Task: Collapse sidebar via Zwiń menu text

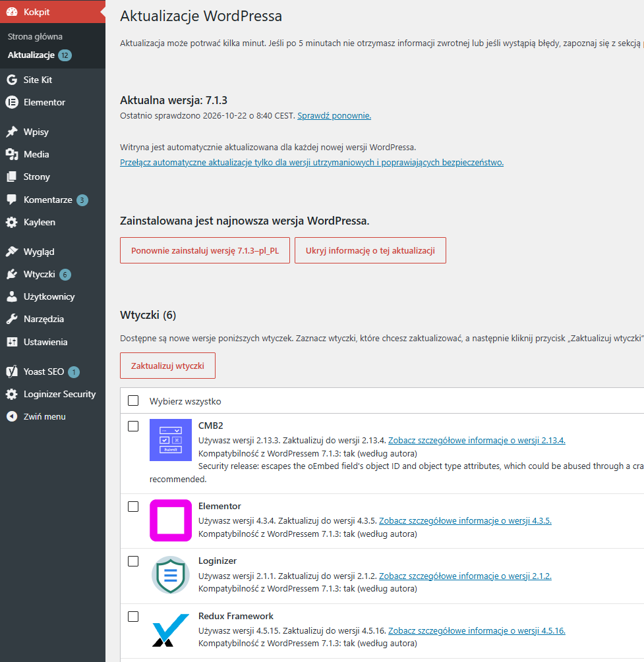Action: coord(44,417)
